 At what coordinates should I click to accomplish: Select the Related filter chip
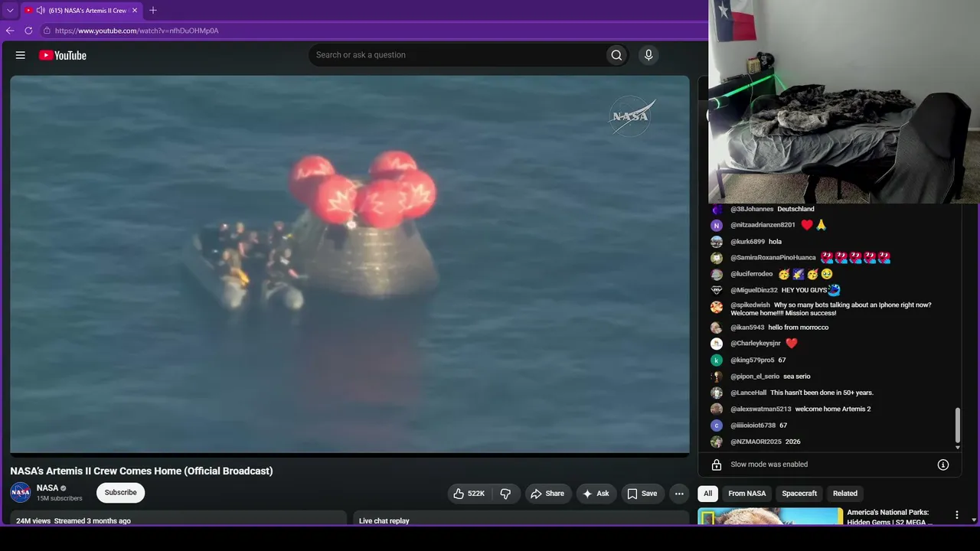pos(845,494)
